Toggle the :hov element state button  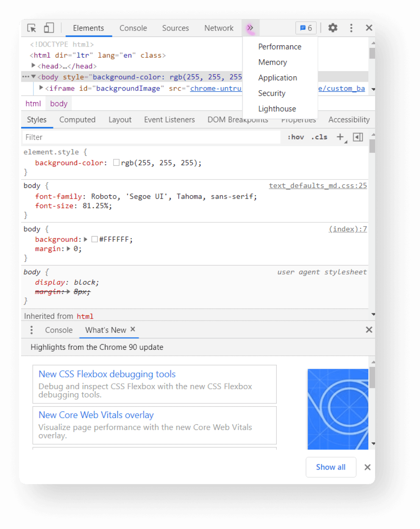(x=296, y=137)
